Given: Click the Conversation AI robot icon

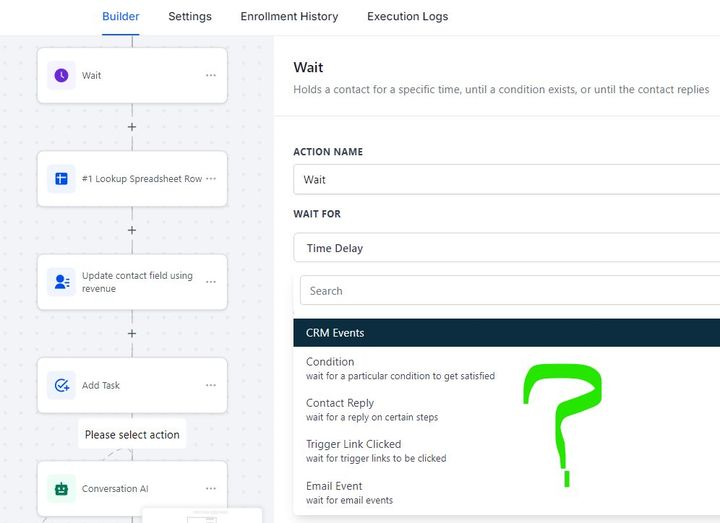Looking at the screenshot, I should (x=62, y=489).
